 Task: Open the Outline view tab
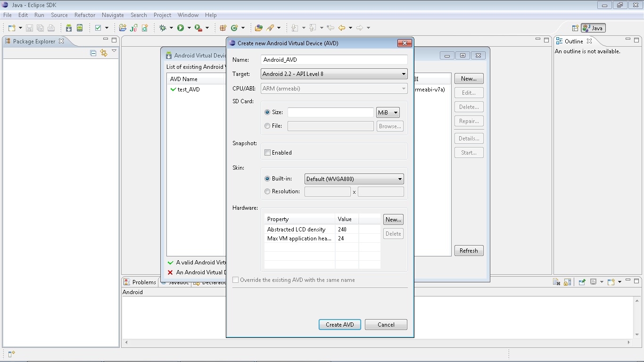574,41
